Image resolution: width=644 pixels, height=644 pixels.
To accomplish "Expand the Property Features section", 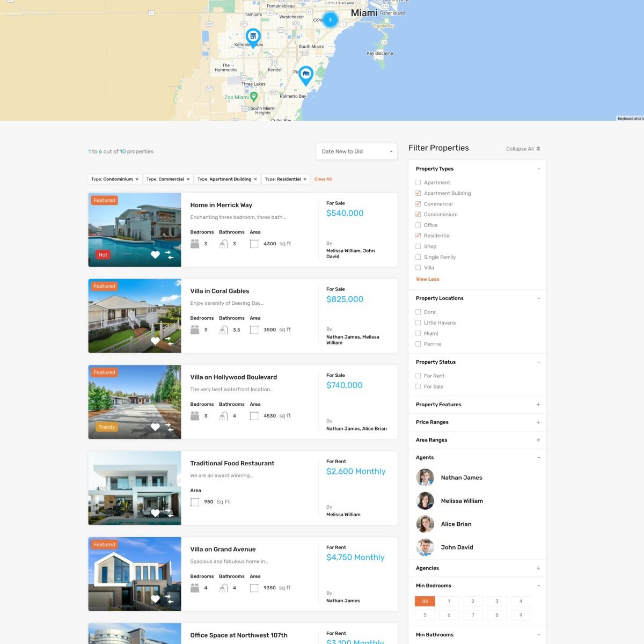I will point(538,405).
